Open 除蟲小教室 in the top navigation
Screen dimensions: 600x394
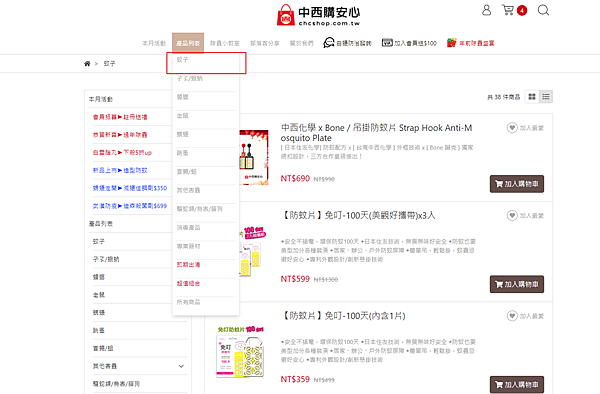coord(225,43)
